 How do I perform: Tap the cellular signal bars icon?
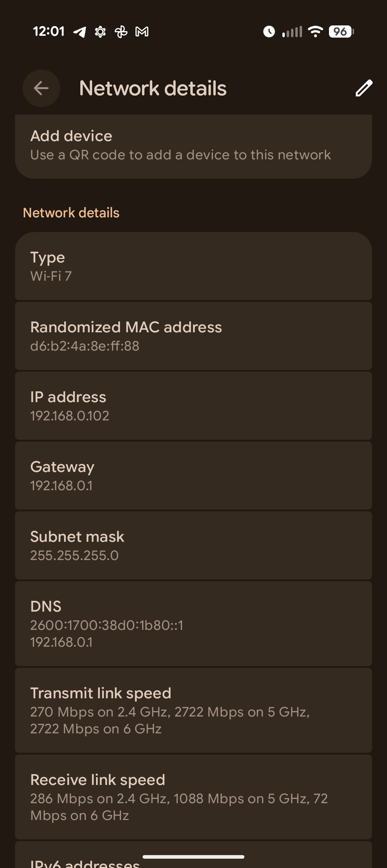[292, 32]
